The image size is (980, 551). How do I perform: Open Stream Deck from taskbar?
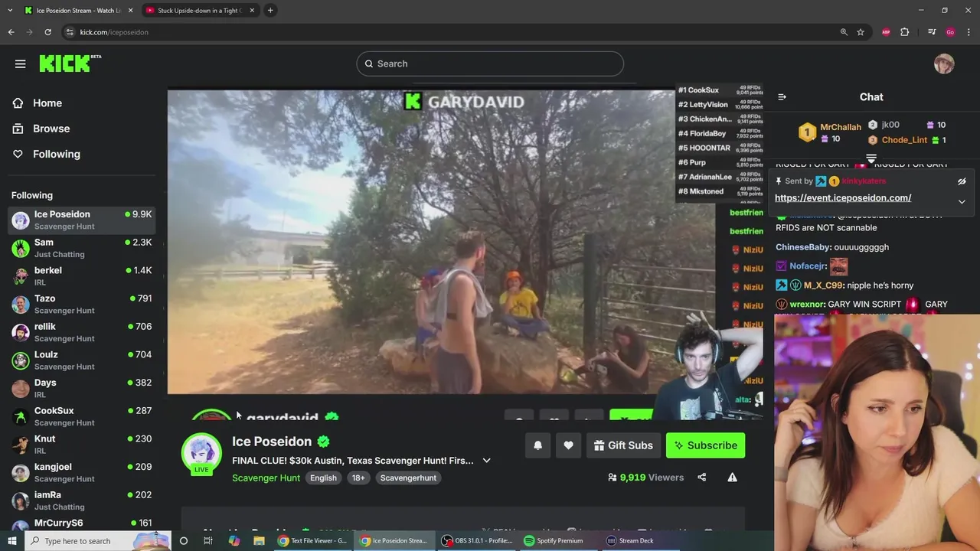pos(630,540)
